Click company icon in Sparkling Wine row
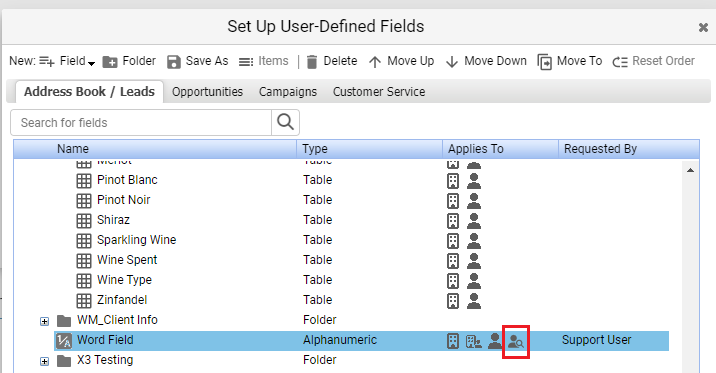This screenshot has width=716, height=373. [x=453, y=241]
